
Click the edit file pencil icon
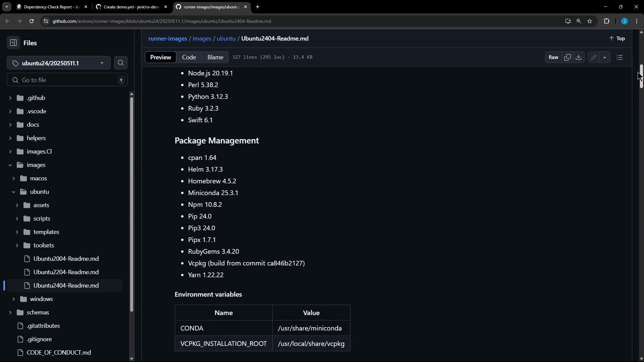[594, 57]
